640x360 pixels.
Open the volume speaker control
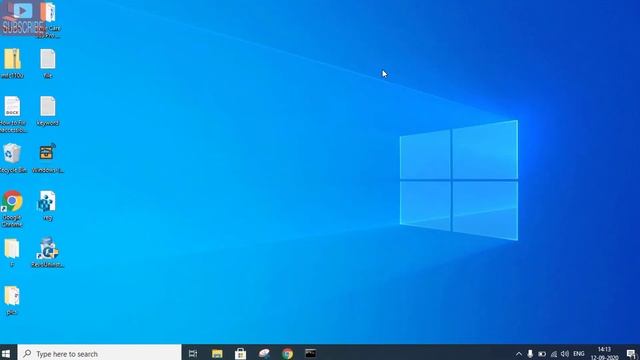(565, 354)
